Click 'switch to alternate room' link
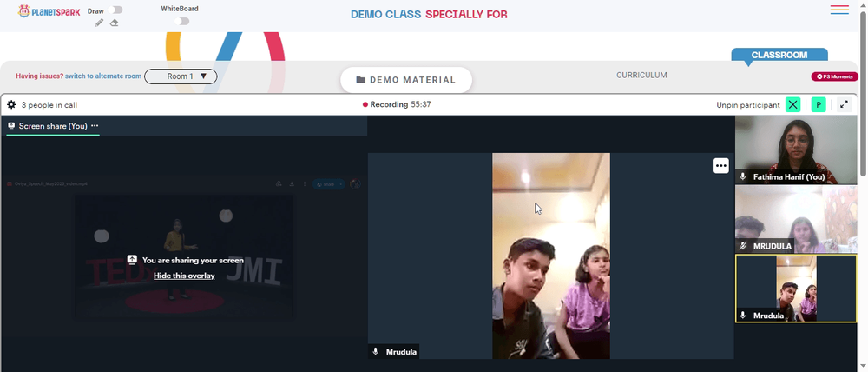The width and height of the screenshot is (868, 372). point(103,76)
